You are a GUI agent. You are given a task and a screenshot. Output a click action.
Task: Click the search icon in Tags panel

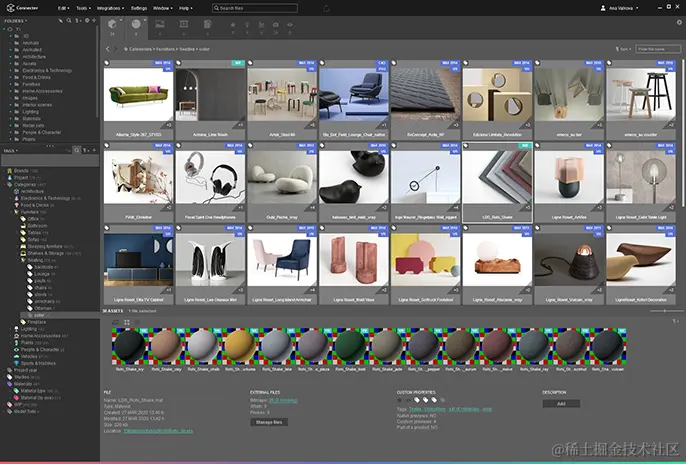tap(75, 149)
